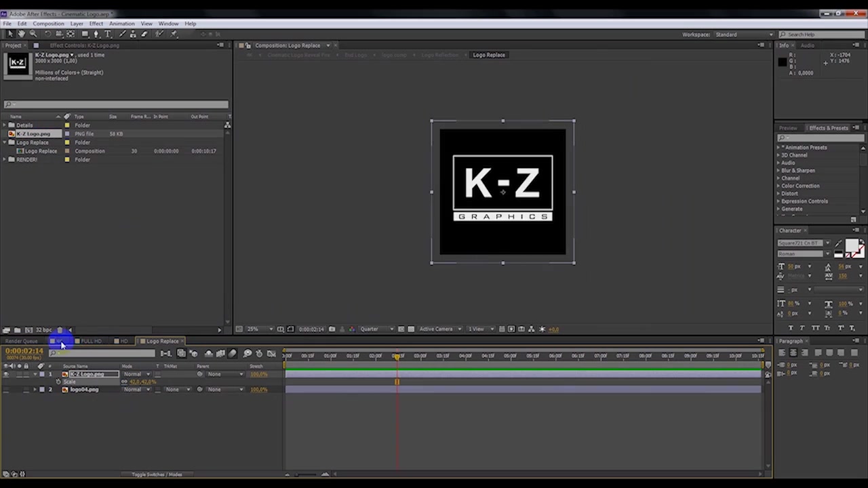Select the Zoom magnifier tool
Viewport: 868px width, 488px height.
(33, 34)
